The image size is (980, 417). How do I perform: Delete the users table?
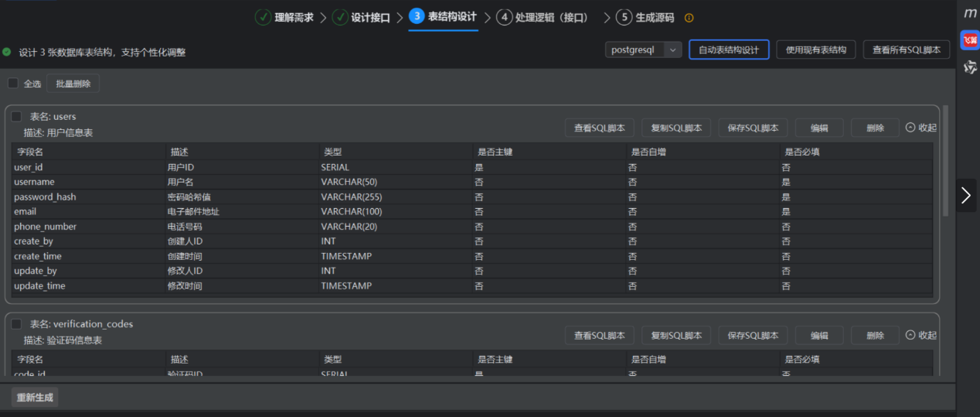(x=875, y=128)
